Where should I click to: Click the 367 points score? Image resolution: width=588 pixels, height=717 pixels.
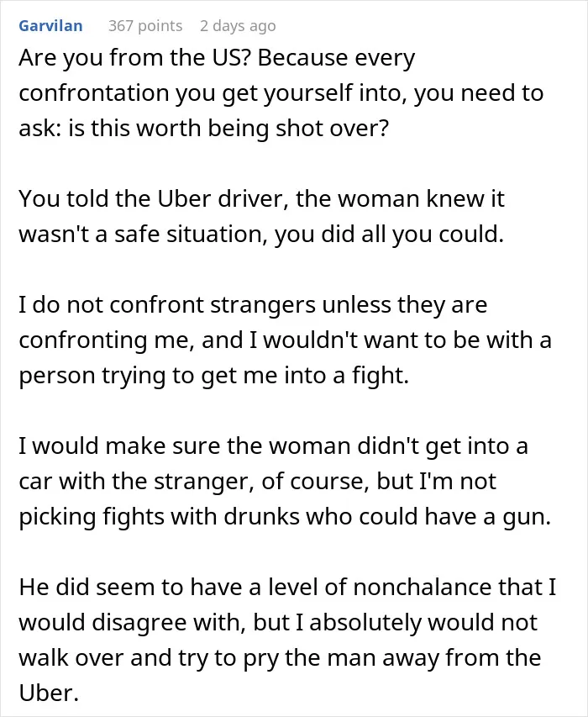145,25
